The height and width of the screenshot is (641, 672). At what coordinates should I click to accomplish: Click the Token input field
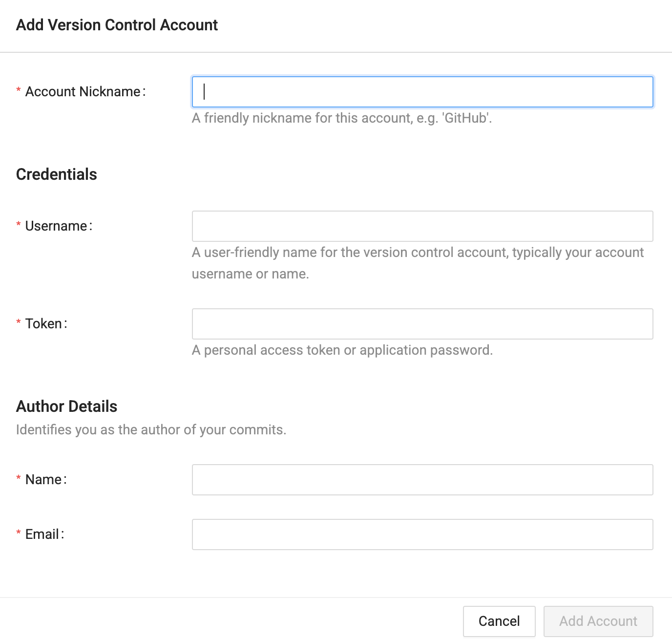coord(422,323)
